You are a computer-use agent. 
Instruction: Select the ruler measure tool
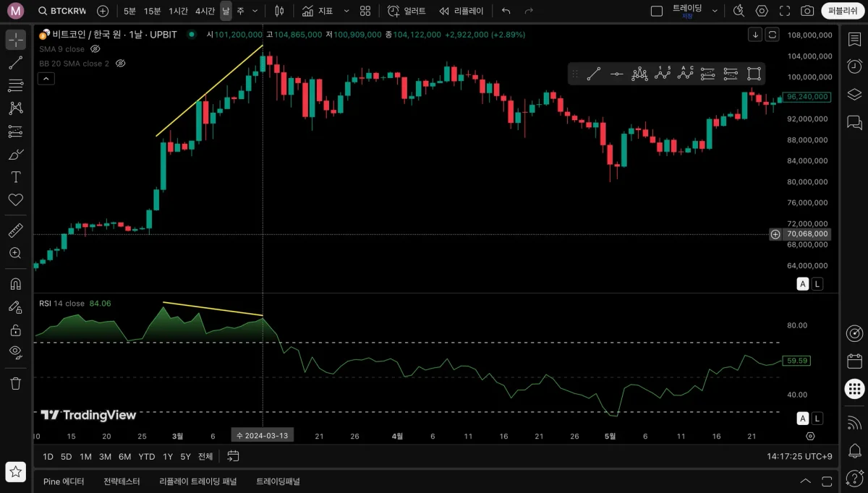tap(15, 231)
